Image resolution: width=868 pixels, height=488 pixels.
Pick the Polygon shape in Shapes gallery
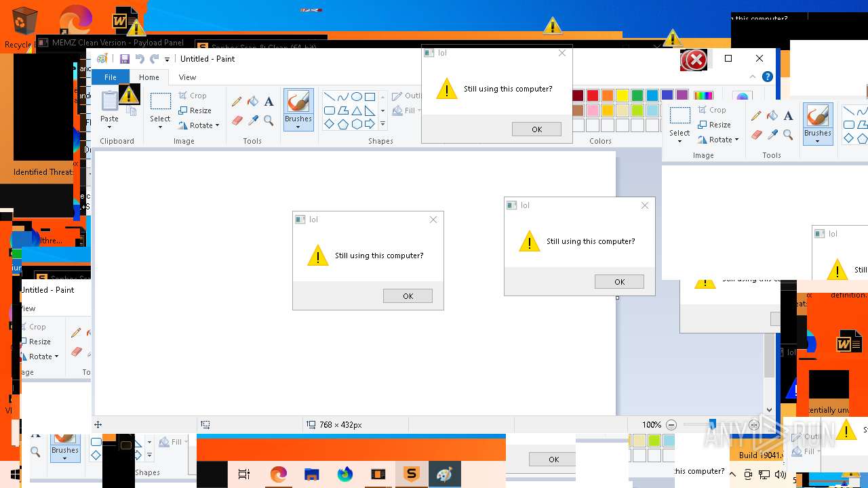pos(342,110)
